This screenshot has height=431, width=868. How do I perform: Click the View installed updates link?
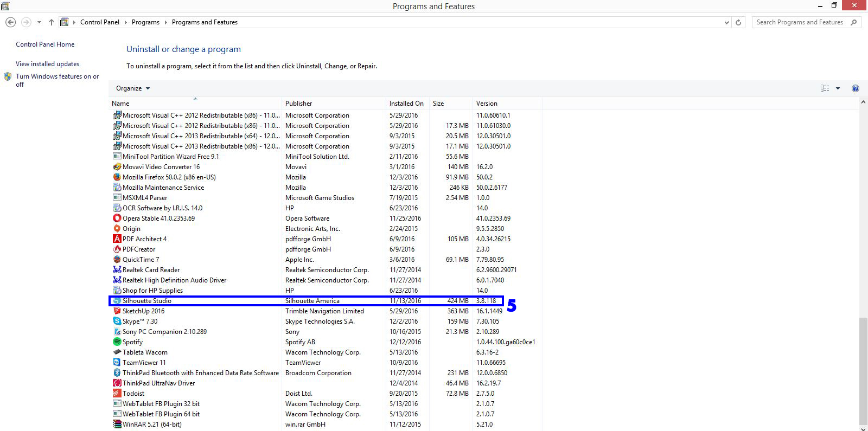tap(47, 64)
